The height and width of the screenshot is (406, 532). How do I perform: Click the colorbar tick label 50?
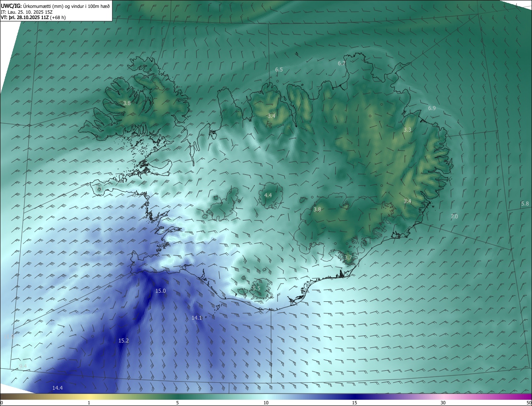pyautogui.click(x=529, y=403)
